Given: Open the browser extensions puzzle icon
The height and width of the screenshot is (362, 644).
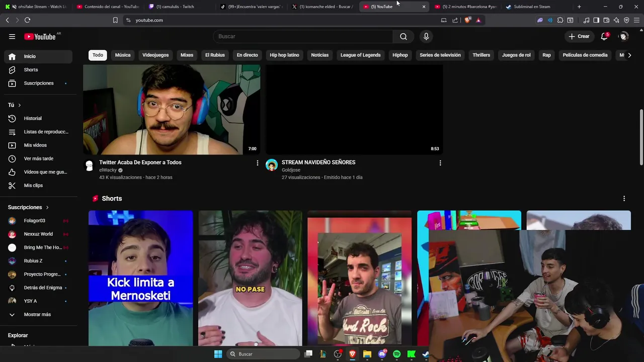Looking at the screenshot, I should coord(560,20).
